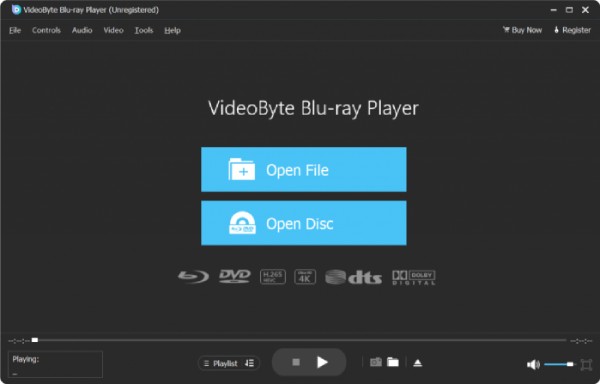Click the playlist sort order icon
Image resolution: width=600 pixels, height=384 pixels.
(249, 363)
